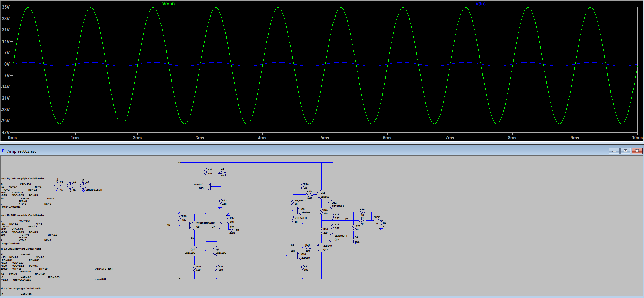Open Amp_rev002.asc window system menu icon

3,151
